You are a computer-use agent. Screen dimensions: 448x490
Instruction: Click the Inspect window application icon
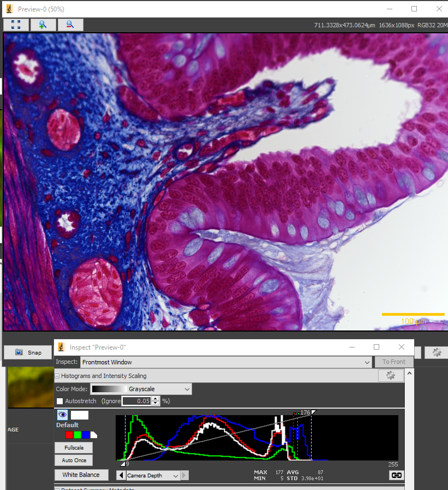[x=62, y=347]
